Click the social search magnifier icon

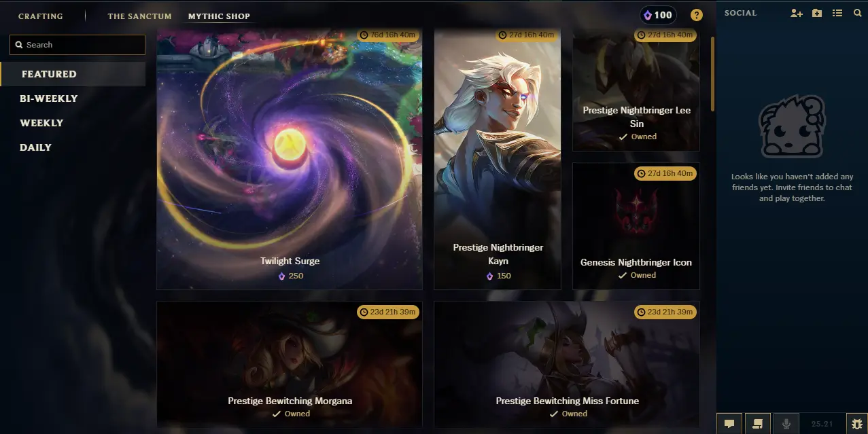[857, 13]
